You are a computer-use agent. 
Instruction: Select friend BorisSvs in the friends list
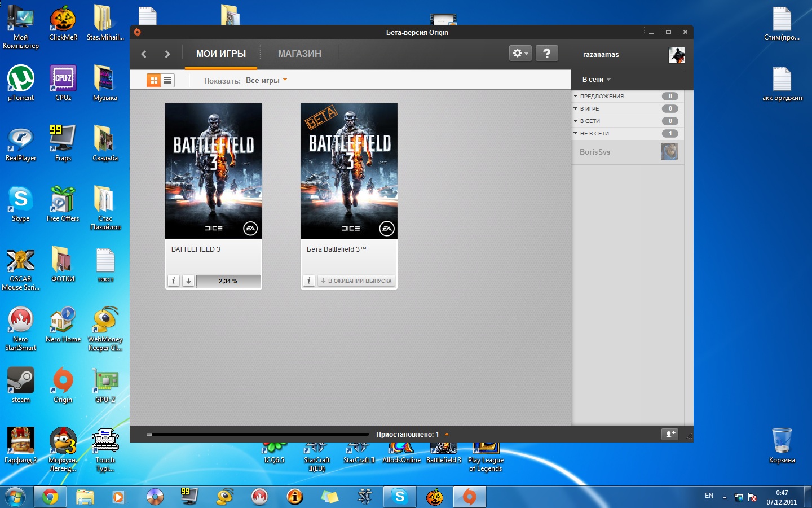click(x=628, y=152)
